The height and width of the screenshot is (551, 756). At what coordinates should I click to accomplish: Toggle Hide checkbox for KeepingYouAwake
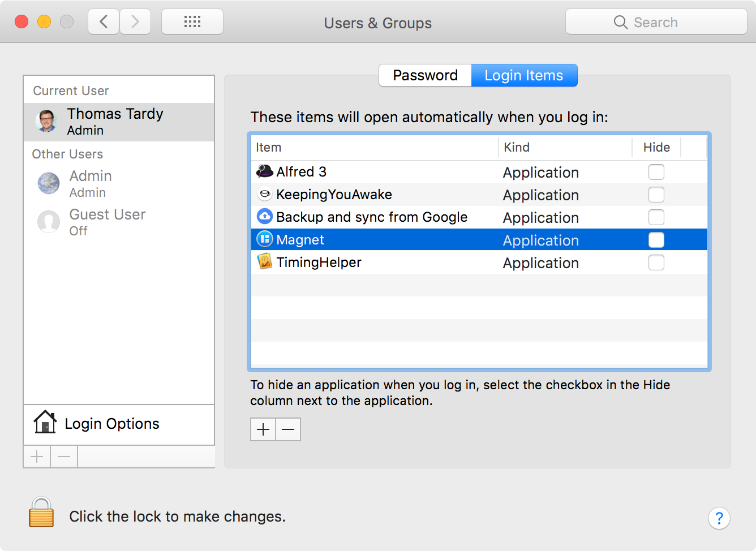656,195
